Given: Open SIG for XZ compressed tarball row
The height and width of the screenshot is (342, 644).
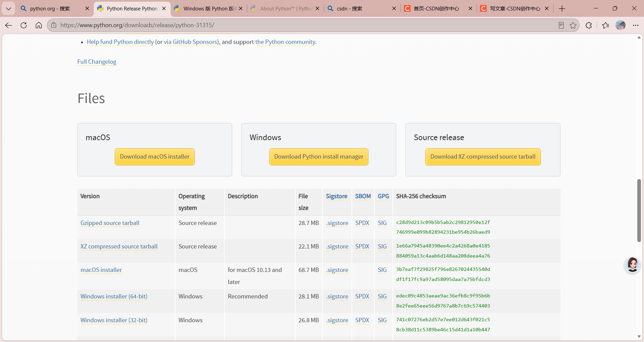Looking at the screenshot, I should tap(382, 246).
